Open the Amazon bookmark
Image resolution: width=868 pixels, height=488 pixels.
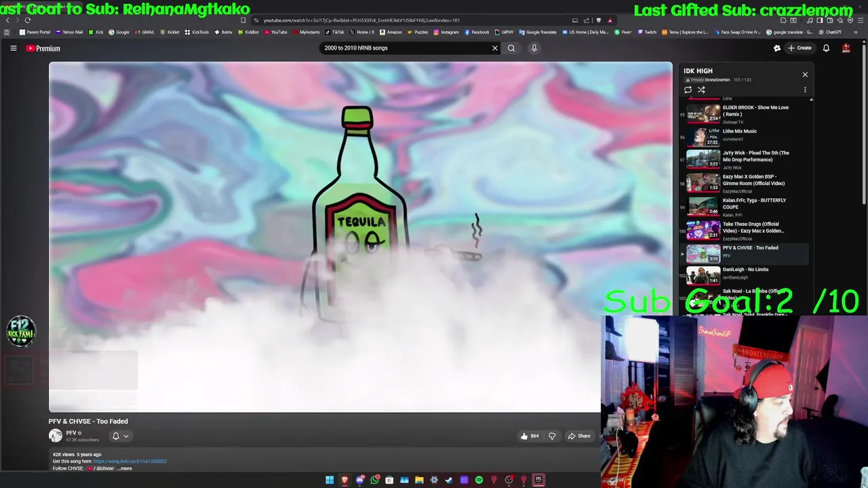point(391,32)
